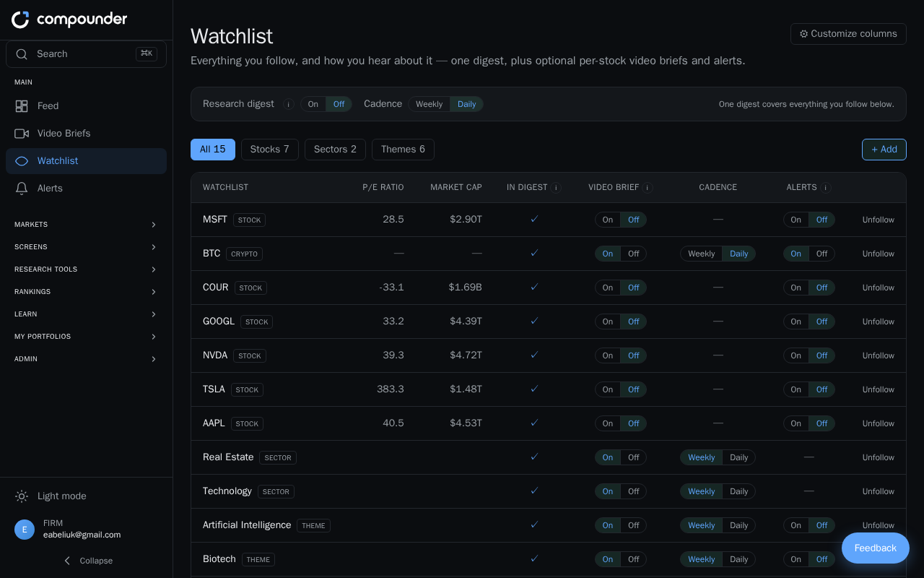924x578 pixels.
Task: Expand the Rankings section
Action: pyautogui.click(x=86, y=292)
